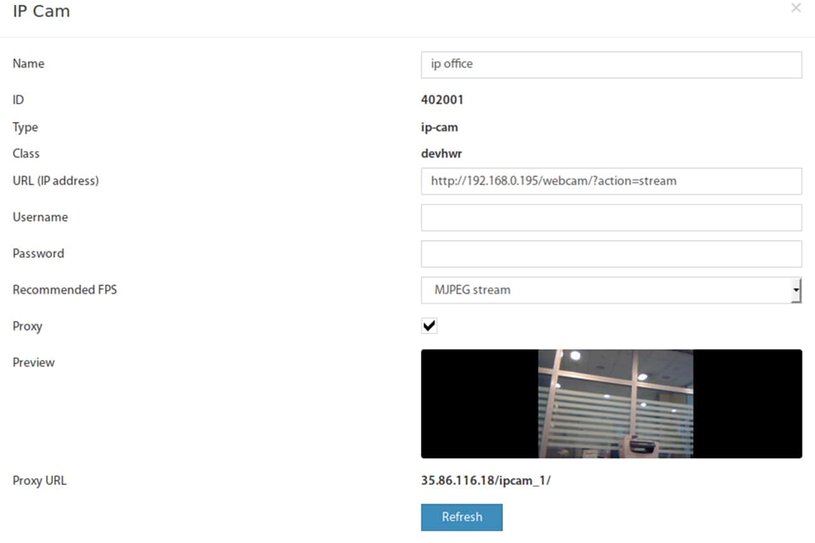Screen dimensions: 815x543
Task: Uncheck the Proxy checkbox
Action: (429, 326)
